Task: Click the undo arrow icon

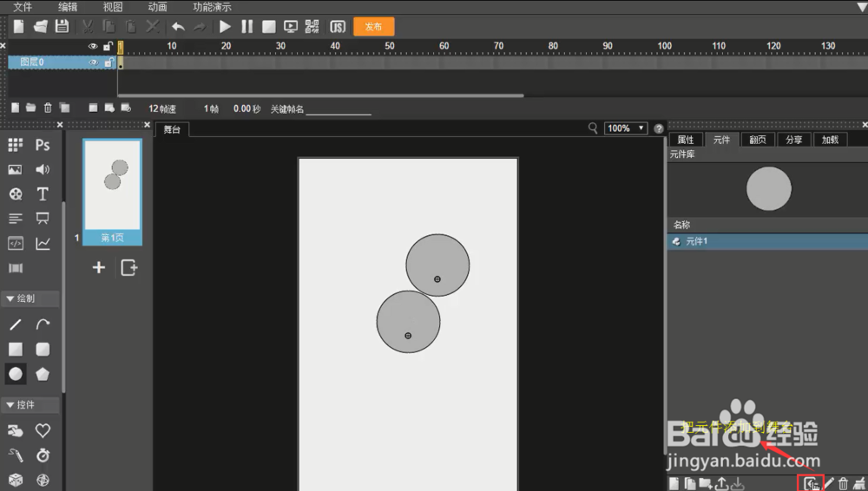Action: coord(178,27)
